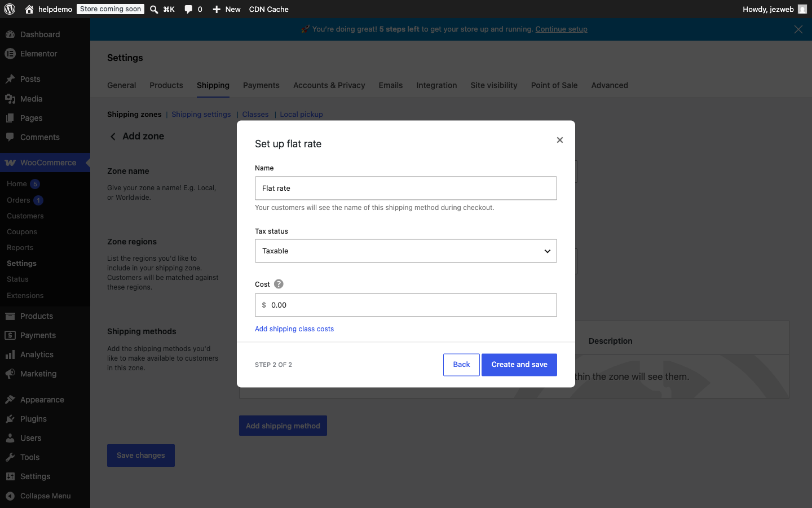Click the Cost help question mark icon
812x508 pixels.
[279, 284]
